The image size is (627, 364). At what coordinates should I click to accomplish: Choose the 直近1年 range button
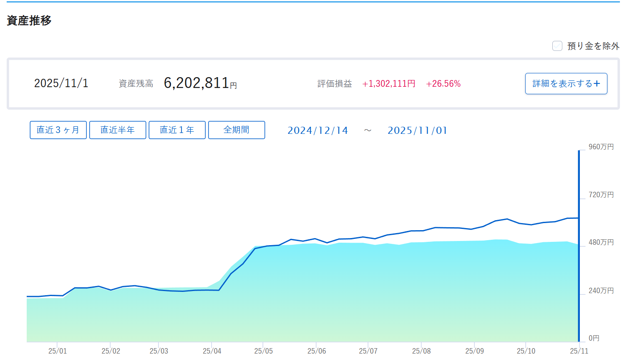(177, 130)
